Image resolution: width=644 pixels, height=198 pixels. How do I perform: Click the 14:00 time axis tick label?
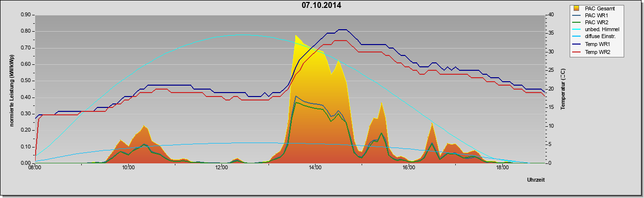tap(315, 168)
